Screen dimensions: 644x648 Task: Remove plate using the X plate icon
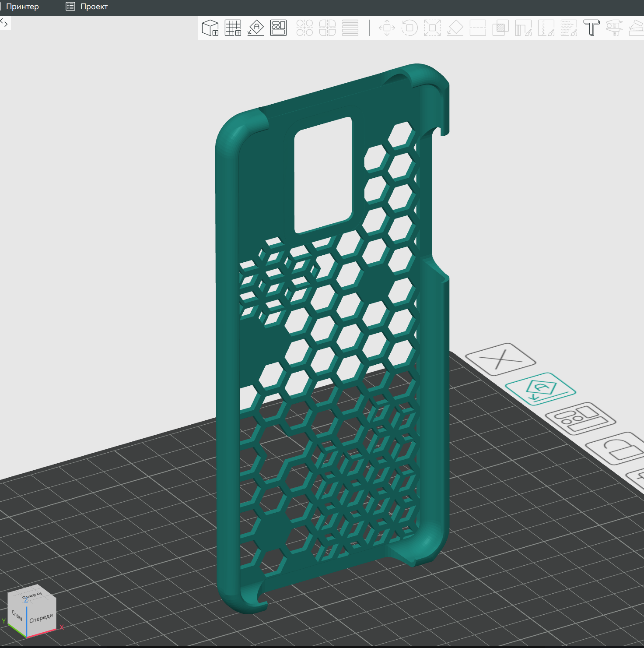click(500, 359)
